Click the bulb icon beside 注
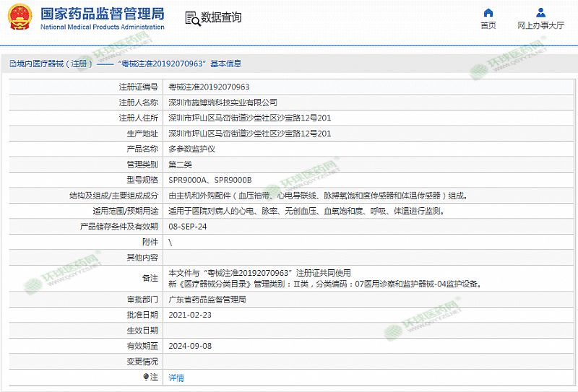Viewport: 578px width, 392px height. [x=145, y=377]
